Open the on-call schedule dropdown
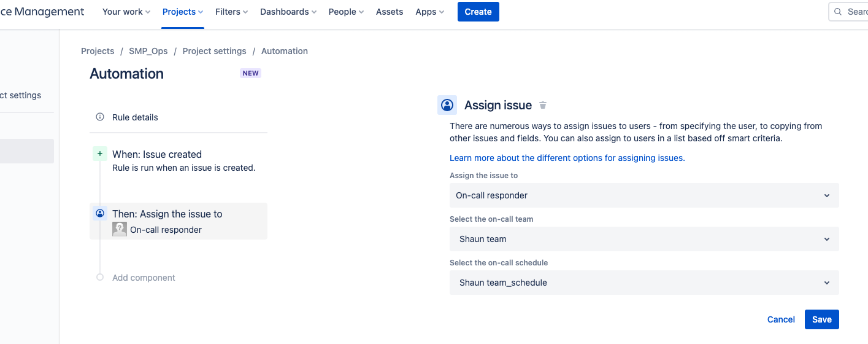This screenshot has width=868, height=344. click(644, 283)
